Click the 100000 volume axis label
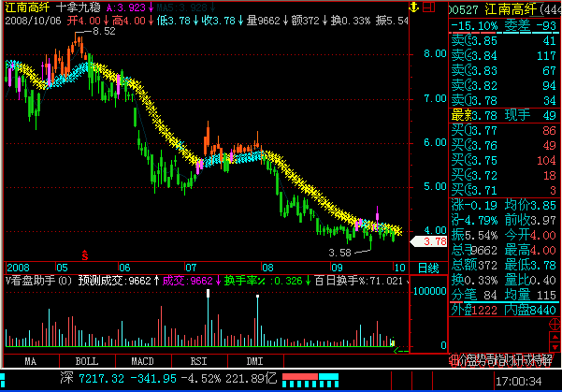 pyautogui.click(x=429, y=291)
